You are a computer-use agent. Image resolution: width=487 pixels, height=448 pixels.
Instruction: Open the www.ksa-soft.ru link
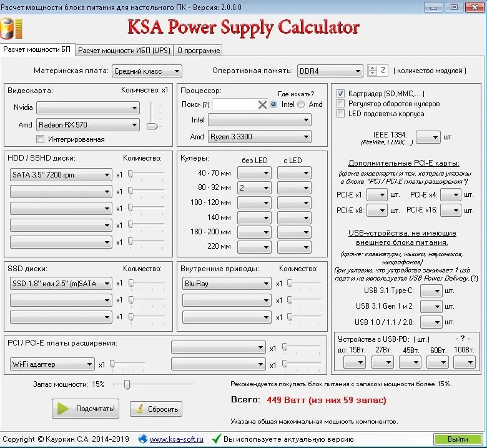click(177, 439)
